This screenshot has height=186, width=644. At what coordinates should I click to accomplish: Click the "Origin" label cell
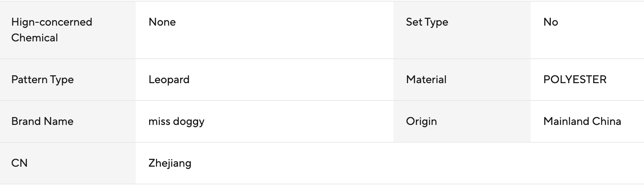421,121
